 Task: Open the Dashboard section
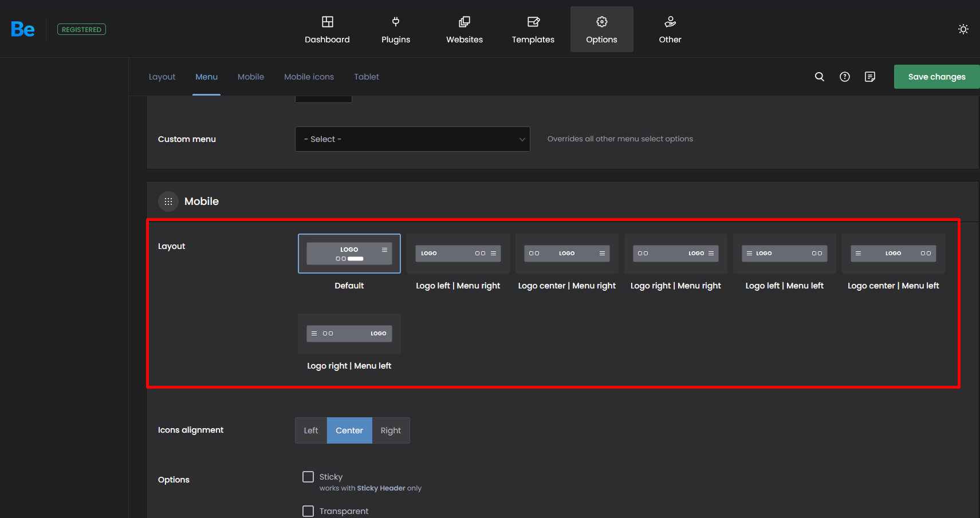(x=327, y=29)
